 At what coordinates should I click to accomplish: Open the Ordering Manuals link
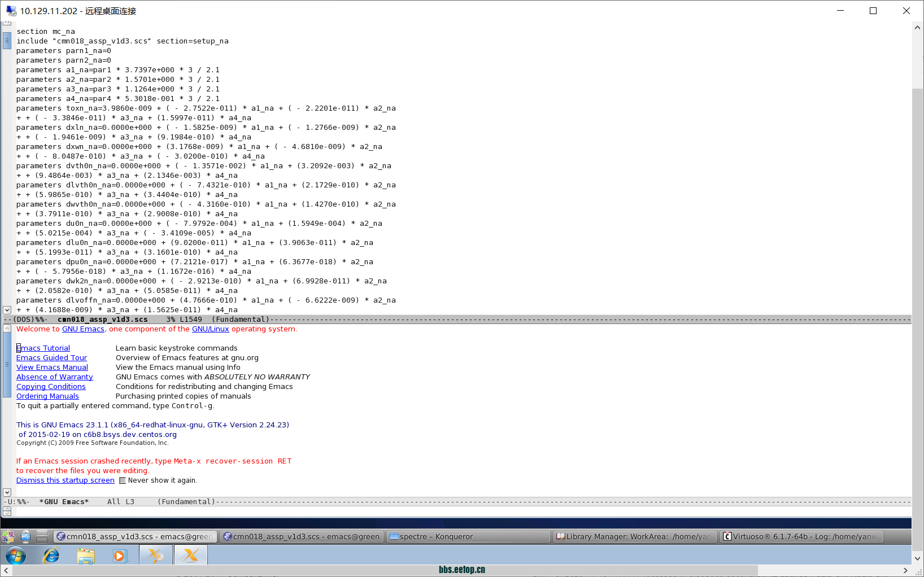47,396
